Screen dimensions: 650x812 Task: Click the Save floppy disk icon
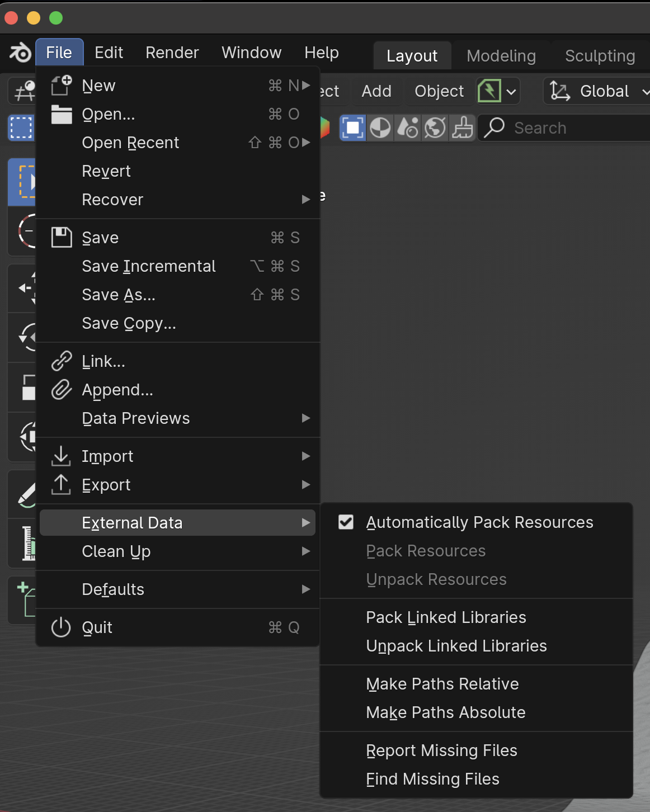tap(62, 238)
